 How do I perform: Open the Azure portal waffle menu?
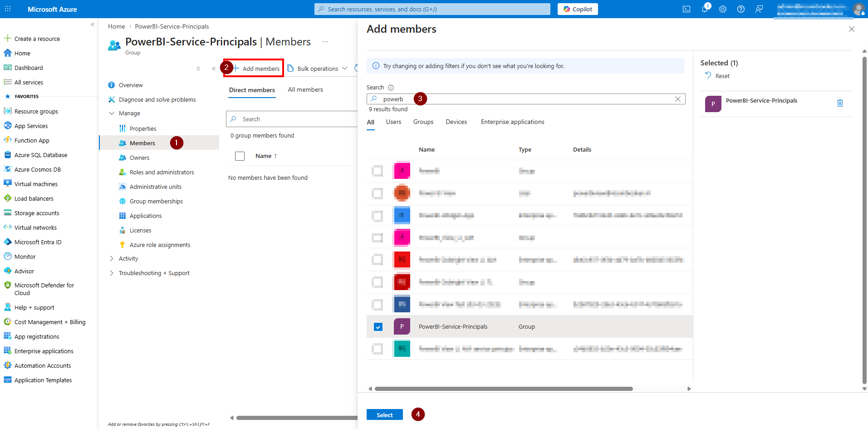tap(8, 9)
